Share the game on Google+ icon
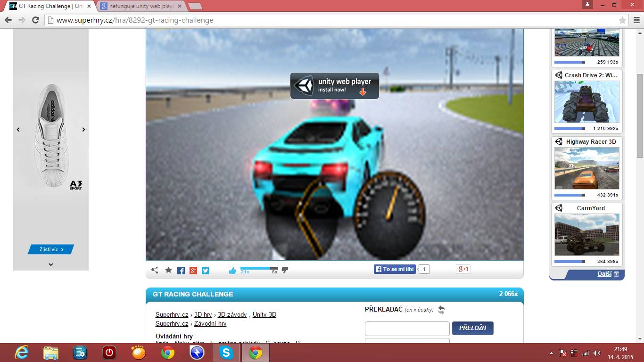 pyautogui.click(x=193, y=270)
